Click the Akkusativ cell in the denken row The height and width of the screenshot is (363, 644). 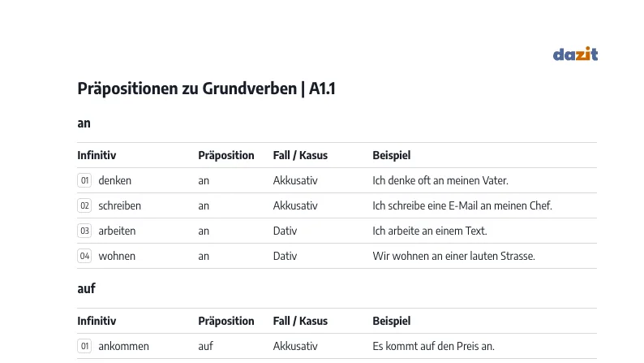[295, 180]
